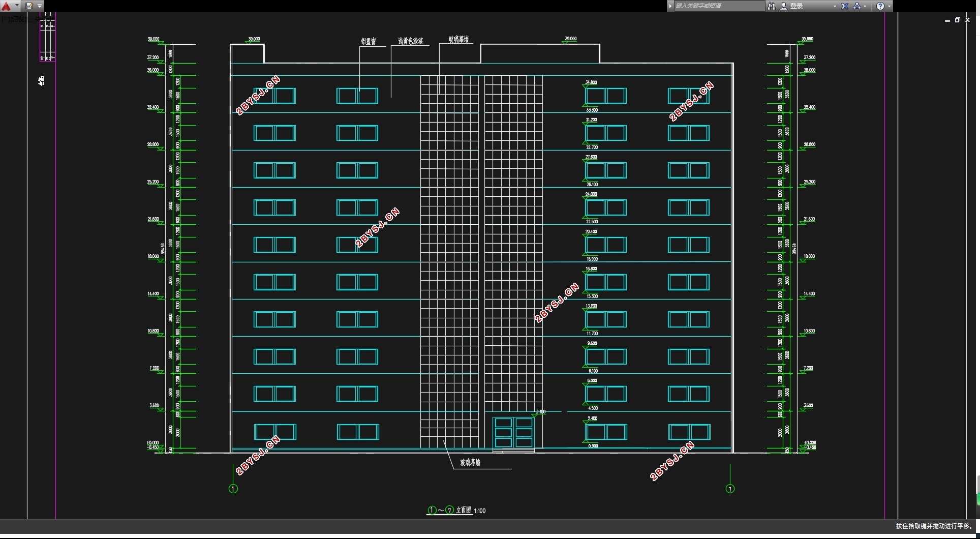This screenshot has height=539, width=980.
Task: Open the Customize Quick Access Toolbar dropdown
Action: (x=40, y=6)
